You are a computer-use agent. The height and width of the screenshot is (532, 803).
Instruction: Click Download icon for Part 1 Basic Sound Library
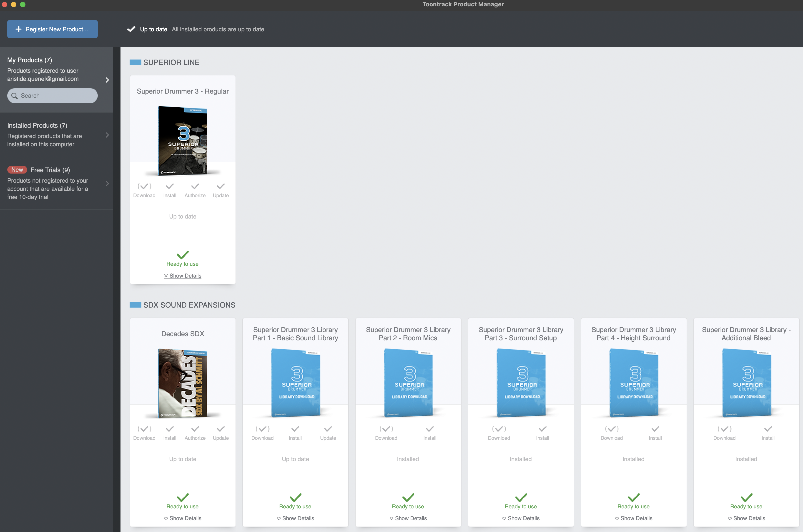click(262, 429)
